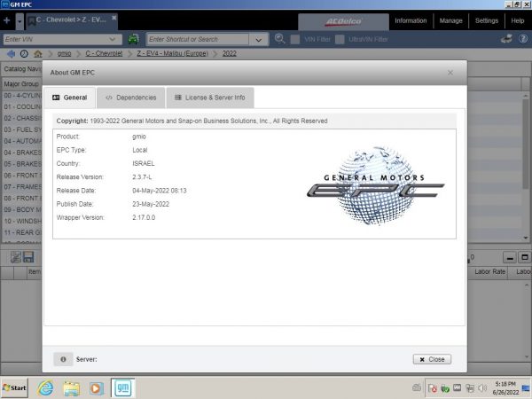Open the Windows Start button
532x399 pixels.
(x=14, y=387)
